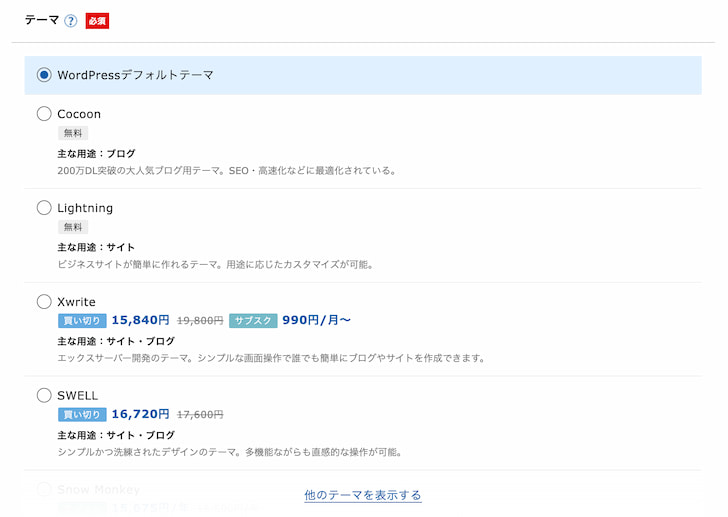Click the 買い切り badge under Xwrite
The image size is (728, 517).
pos(82,321)
